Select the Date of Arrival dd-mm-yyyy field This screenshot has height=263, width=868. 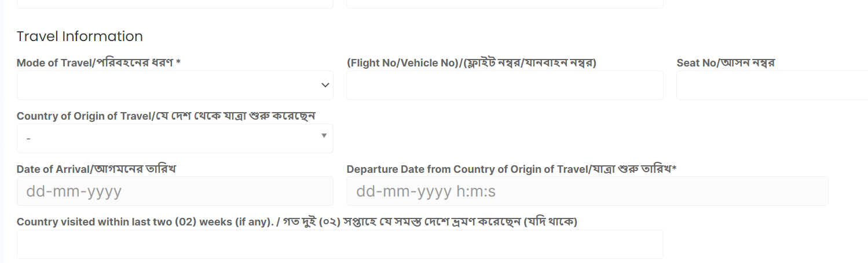175,191
